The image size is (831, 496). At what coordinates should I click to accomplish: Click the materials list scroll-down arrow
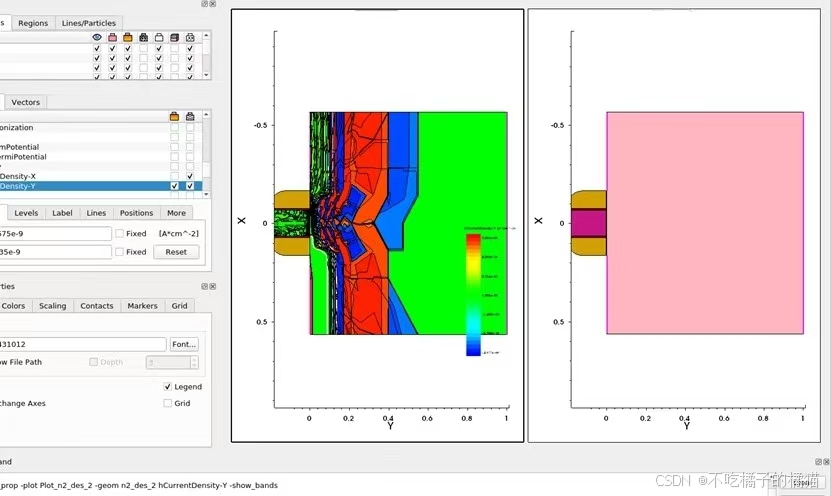point(206,75)
